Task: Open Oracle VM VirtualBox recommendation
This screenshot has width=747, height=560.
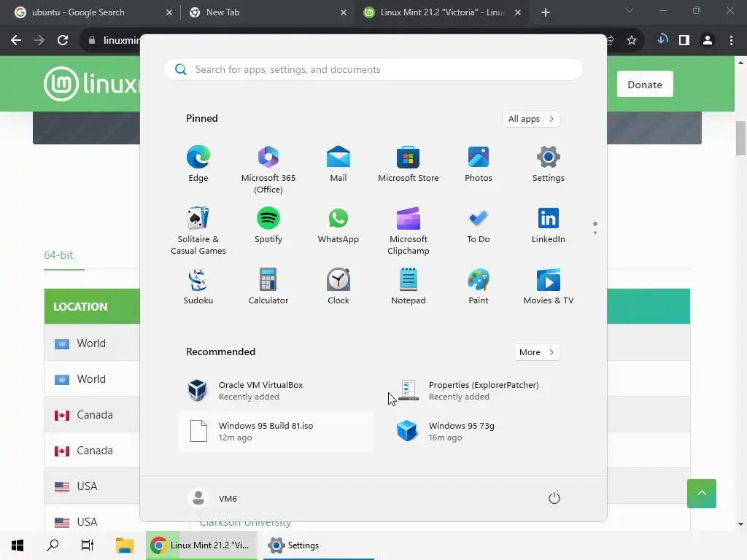Action: (x=276, y=391)
